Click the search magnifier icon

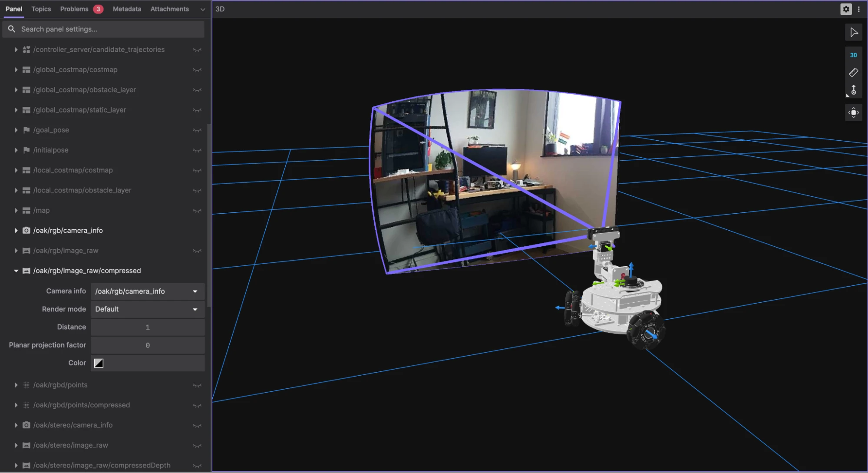point(12,29)
